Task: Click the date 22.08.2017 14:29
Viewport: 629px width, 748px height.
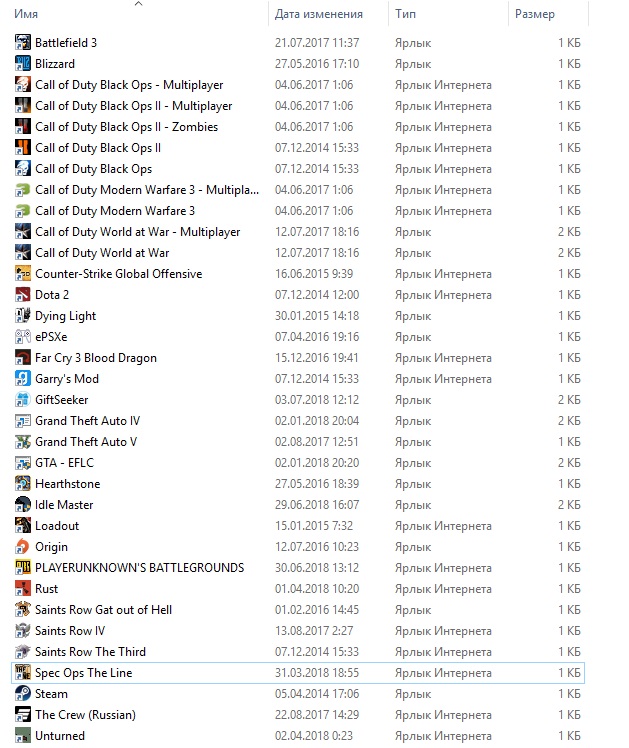Action: [x=317, y=715]
